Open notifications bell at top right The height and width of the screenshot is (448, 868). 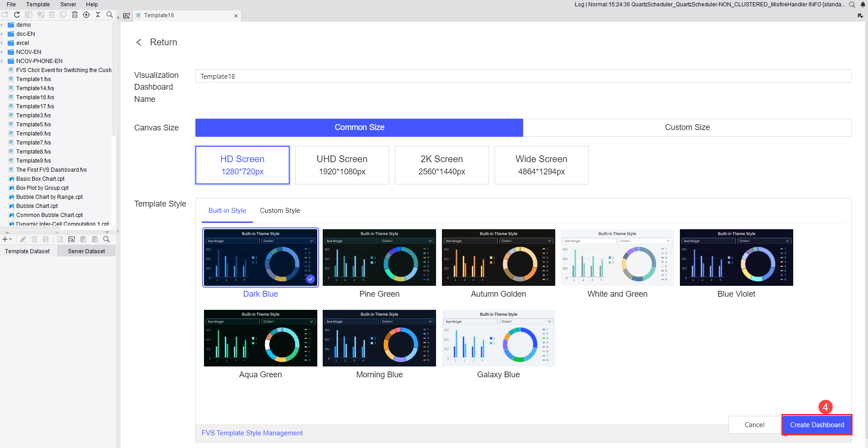(863, 5)
